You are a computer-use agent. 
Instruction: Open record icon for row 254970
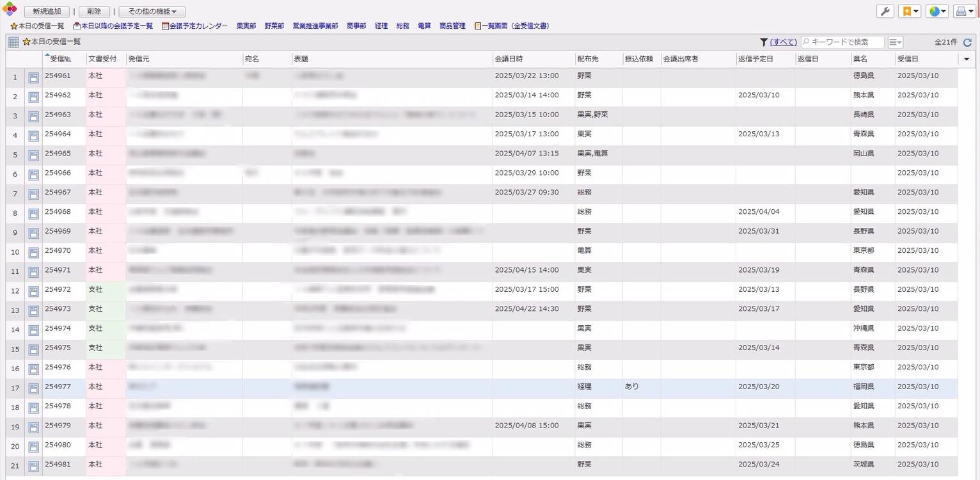click(x=33, y=252)
